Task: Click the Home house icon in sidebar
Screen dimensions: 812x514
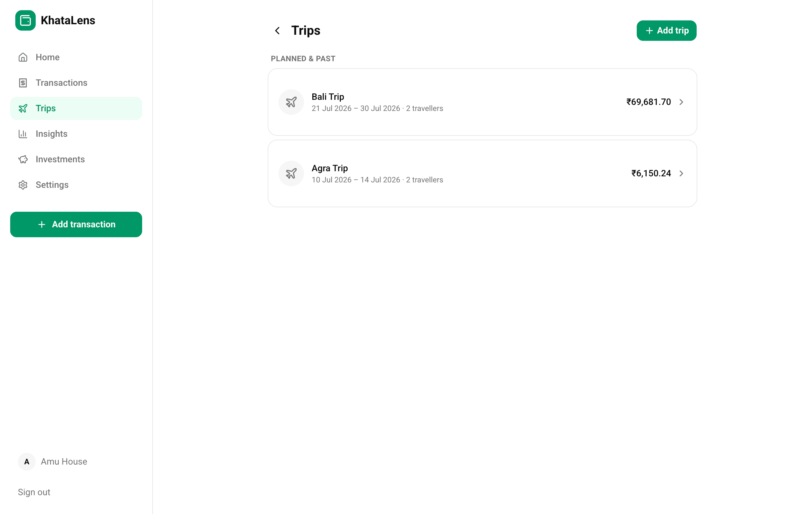Action: point(23,57)
